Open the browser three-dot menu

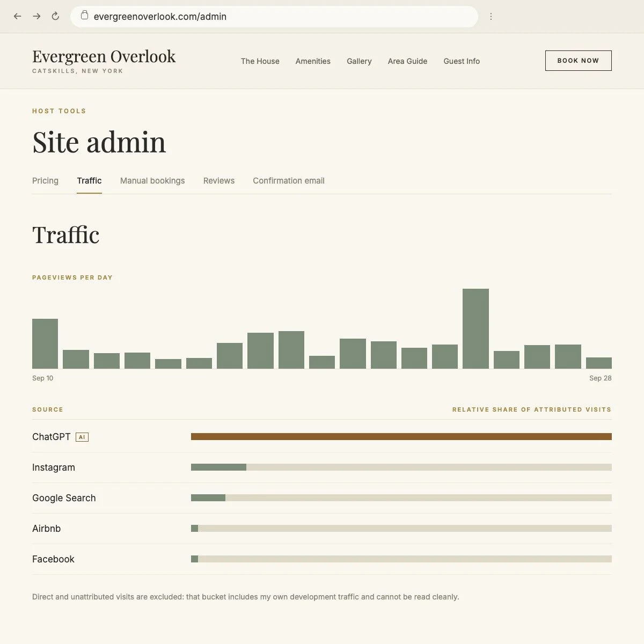(x=491, y=17)
